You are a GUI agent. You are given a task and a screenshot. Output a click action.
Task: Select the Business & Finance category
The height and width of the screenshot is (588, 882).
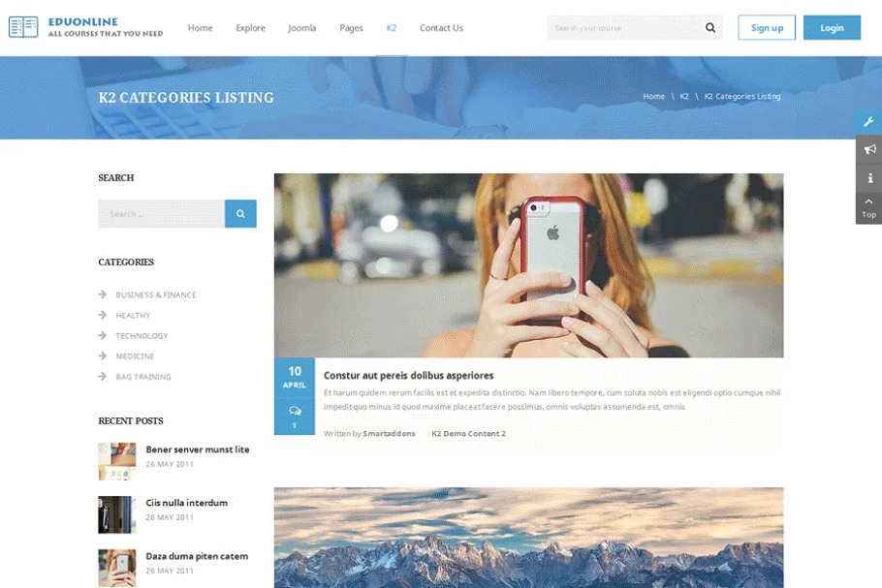[155, 294]
